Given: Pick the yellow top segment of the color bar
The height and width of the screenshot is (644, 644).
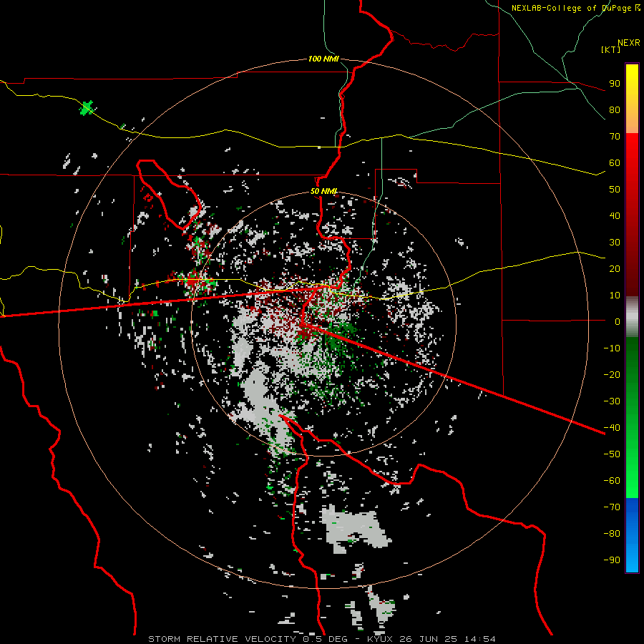Looking at the screenshot, I should point(632,99).
